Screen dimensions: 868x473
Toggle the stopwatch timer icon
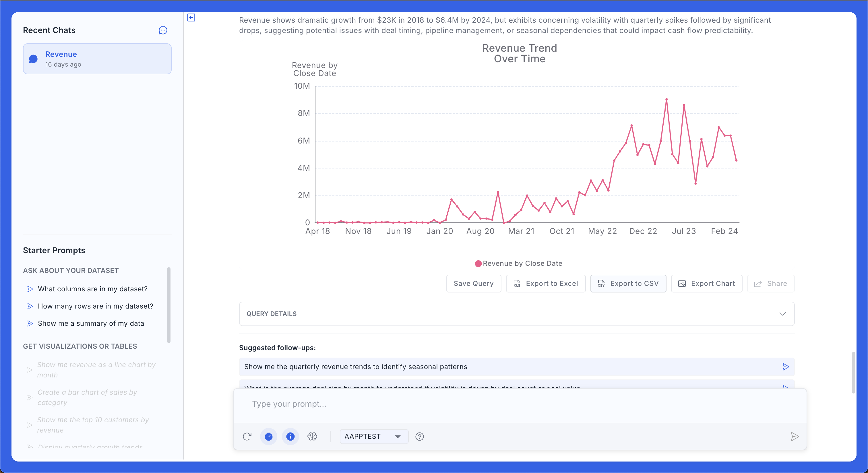[269, 437]
